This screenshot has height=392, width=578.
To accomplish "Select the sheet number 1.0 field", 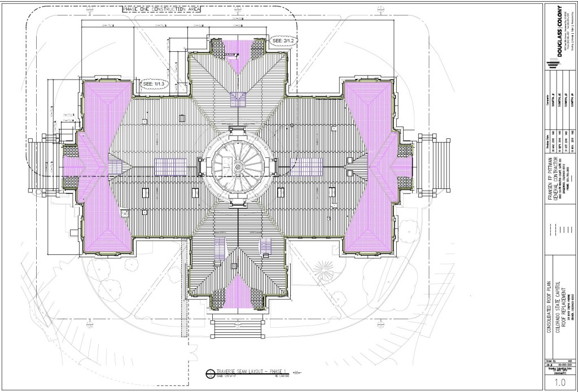I will click(x=561, y=382).
